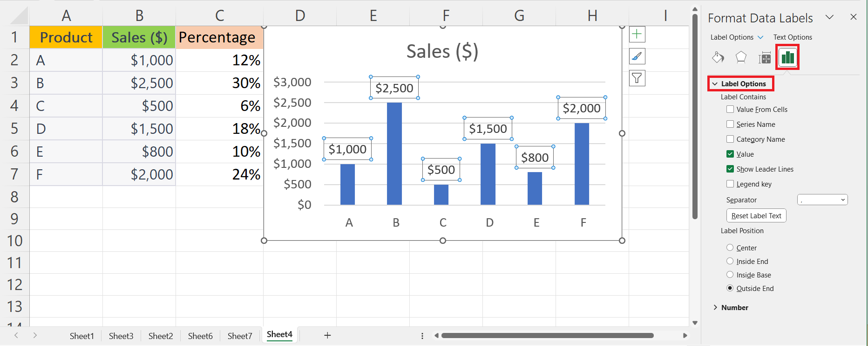Select column A header
868x346 pixels.
coord(66,16)
